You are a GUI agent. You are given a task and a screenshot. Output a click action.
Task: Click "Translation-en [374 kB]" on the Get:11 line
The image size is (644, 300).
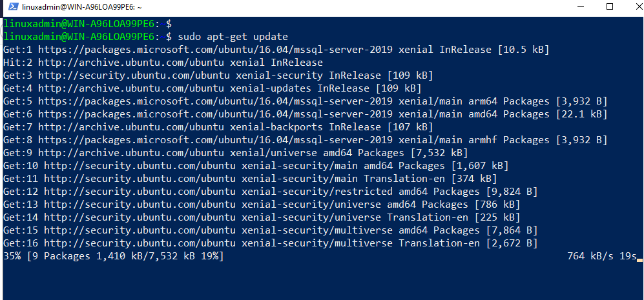pyautogui.click(x=430, y=179)
